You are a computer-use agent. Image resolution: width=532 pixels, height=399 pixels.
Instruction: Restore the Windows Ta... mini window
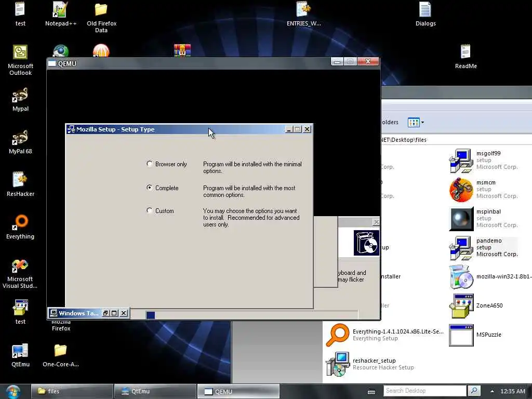[105, 313]
